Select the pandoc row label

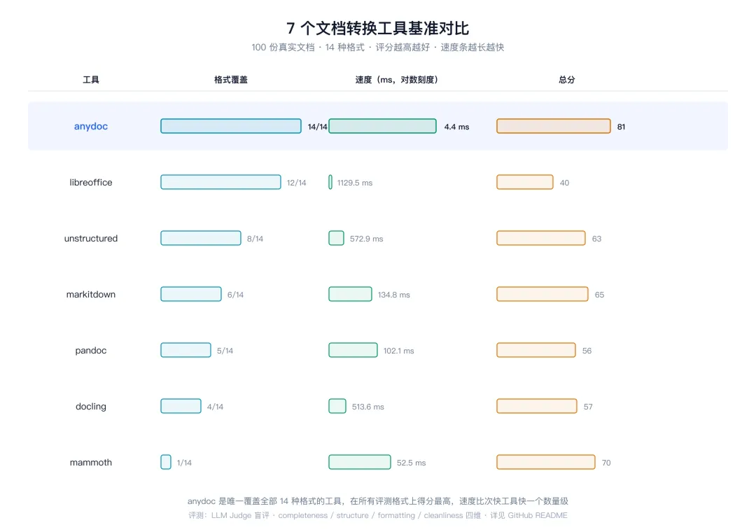click(90, 350)
